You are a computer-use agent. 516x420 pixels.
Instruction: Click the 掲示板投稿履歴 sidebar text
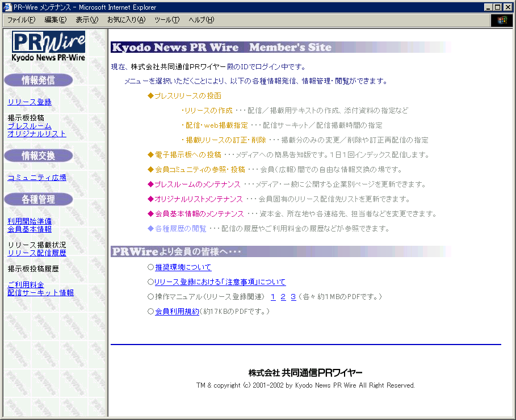click(x=33, y=269)
